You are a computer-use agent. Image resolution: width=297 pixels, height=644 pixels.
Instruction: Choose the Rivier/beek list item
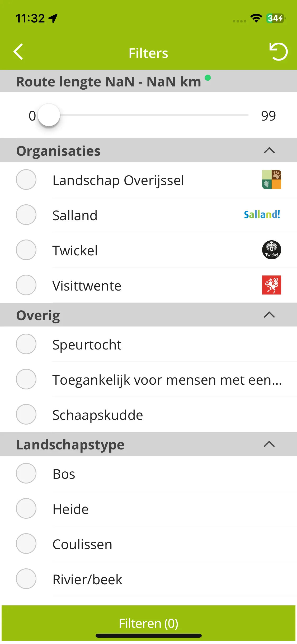coord(148,579)
